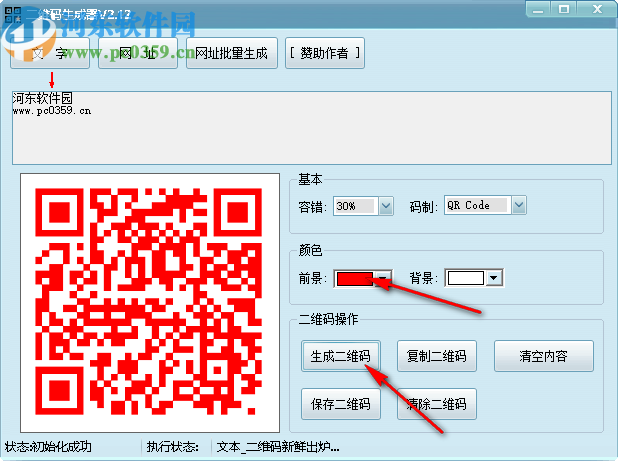The width and height of the screenshot is (618, 461).
Task: Click the 生成二维码 generate button
Action: coord(341,356)
